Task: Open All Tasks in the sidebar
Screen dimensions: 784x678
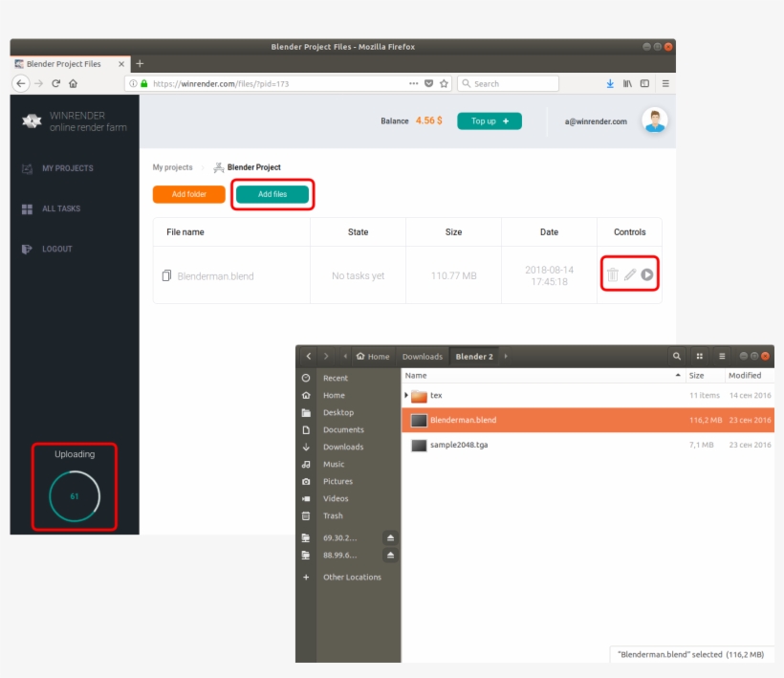Action: 61,208
